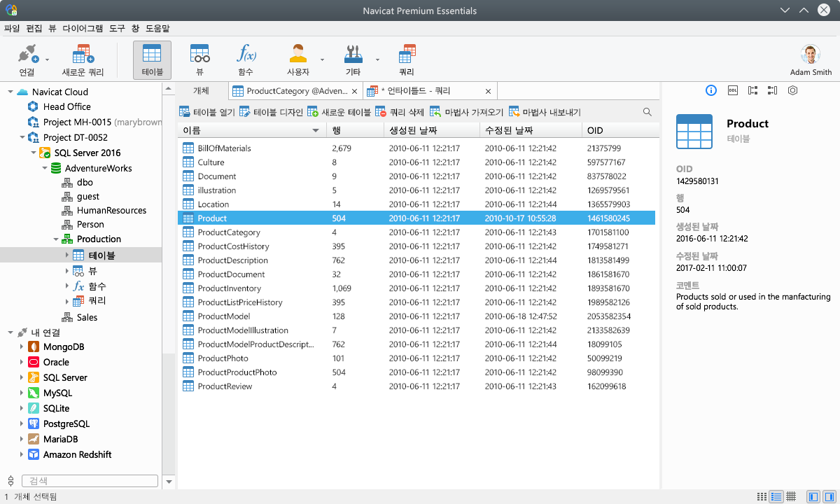
Task: Collapse the Project DT-0052 node
Action: click(22, 137)
